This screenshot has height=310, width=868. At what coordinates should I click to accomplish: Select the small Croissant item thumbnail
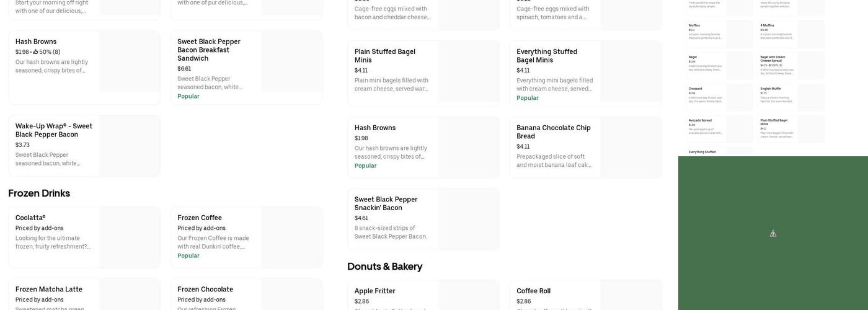(719, 97)
